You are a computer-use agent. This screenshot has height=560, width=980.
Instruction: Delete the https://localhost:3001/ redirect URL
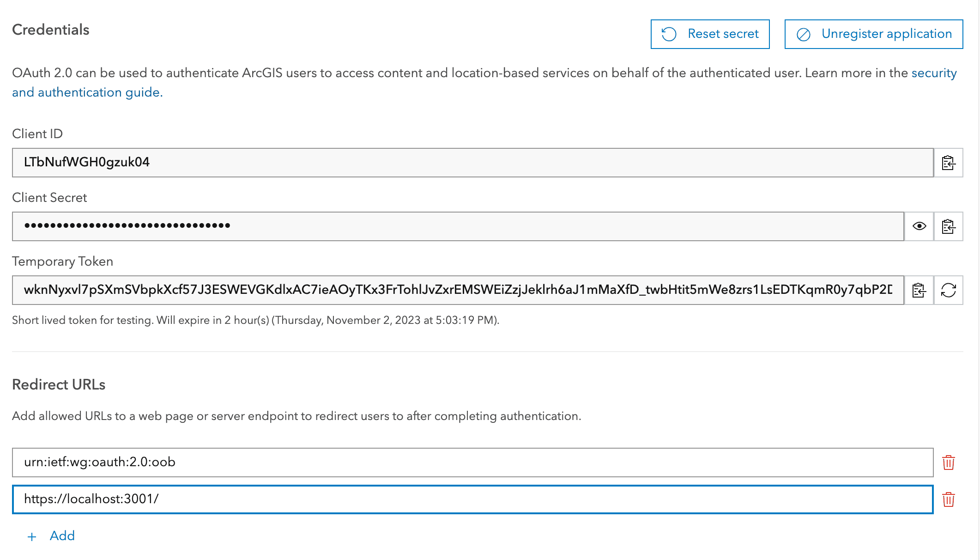[948, 499]
